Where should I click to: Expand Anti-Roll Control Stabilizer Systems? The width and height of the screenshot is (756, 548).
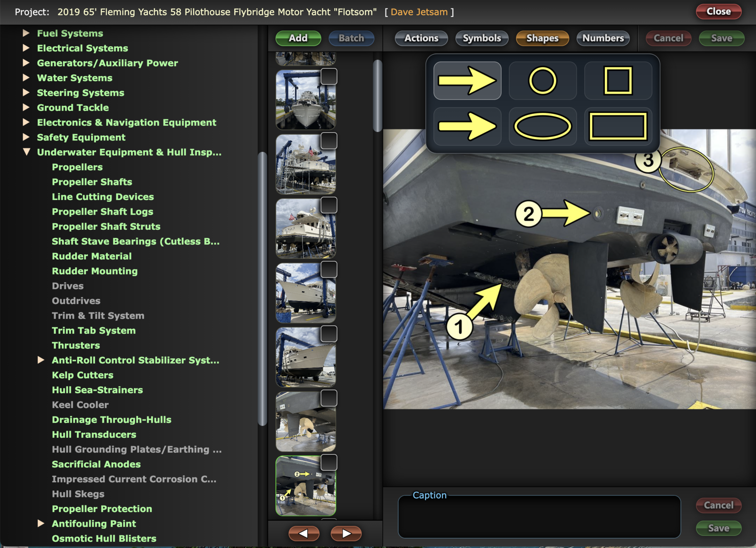click(41, 360)
